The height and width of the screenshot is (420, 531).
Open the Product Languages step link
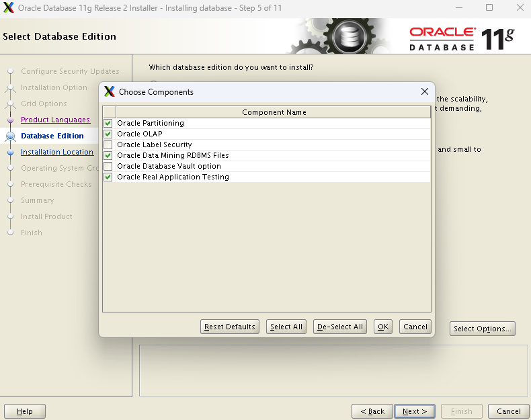point(55,120)
